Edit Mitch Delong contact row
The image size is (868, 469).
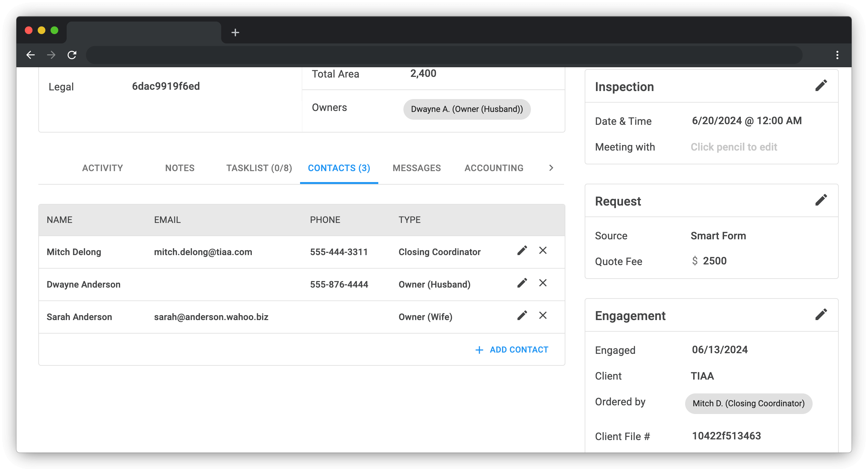point(522,251)
